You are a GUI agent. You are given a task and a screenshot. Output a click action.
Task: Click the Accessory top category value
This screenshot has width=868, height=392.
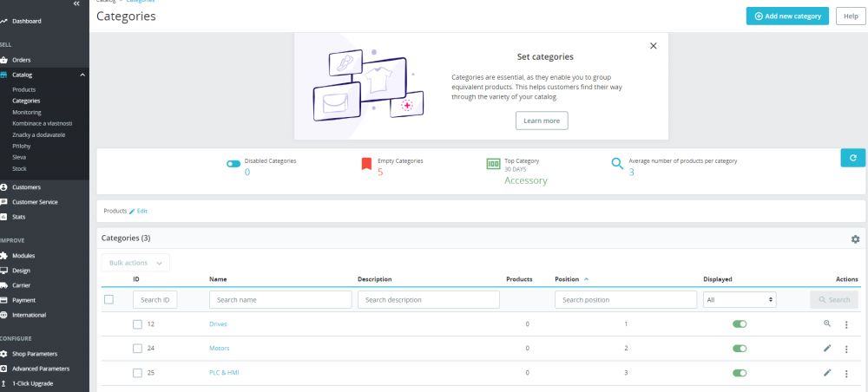(x=525, y=180)
